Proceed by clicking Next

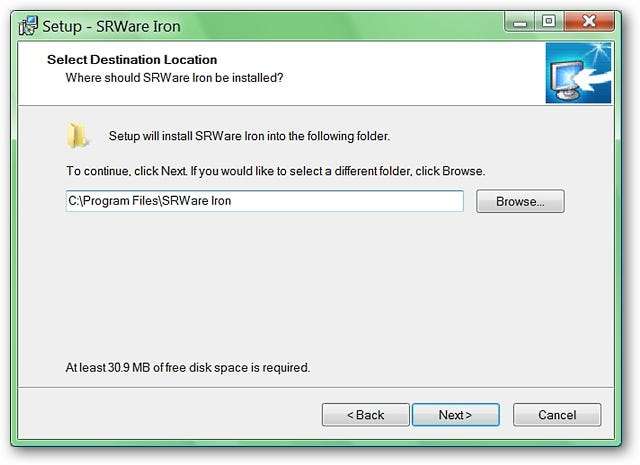[455, 415]
